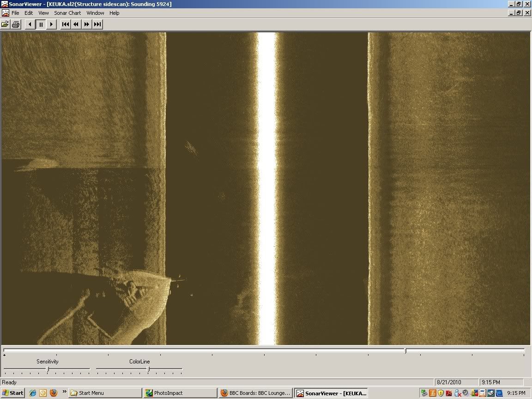Screen dimensions: 532x399
Task: Click the SonarViewer document icon in menu bar
Action: (6, 13)
